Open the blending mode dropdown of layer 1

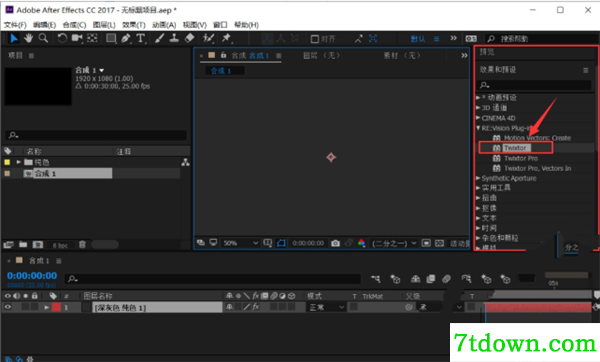coord(326,307)
